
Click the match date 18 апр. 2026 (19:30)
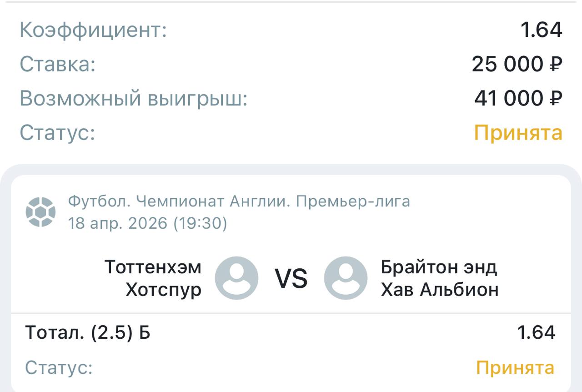[147, 223]
